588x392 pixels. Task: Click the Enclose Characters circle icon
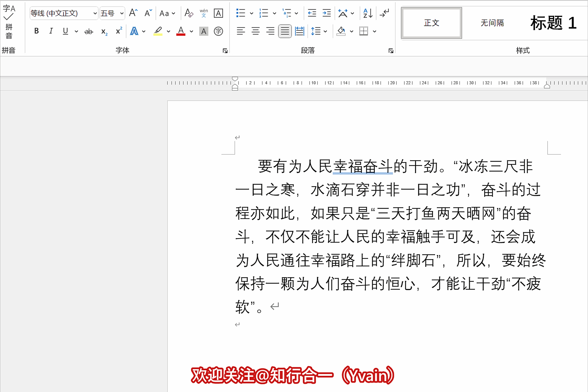[x=218, y=31]
